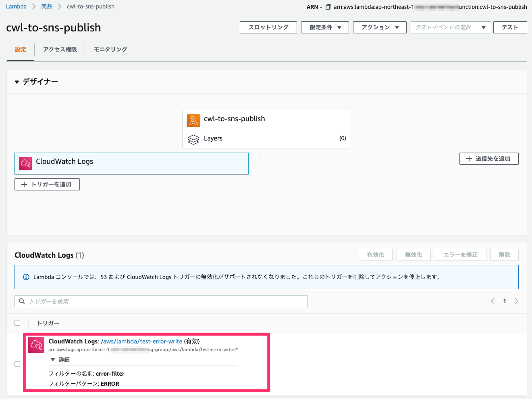532x399 pixels.
Task: Switch to the アクセス権限 tab
Action: click(60, 49)
